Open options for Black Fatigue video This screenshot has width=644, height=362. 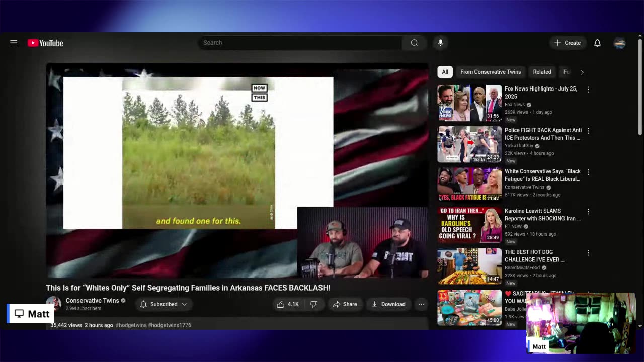[x=588, y=172]
